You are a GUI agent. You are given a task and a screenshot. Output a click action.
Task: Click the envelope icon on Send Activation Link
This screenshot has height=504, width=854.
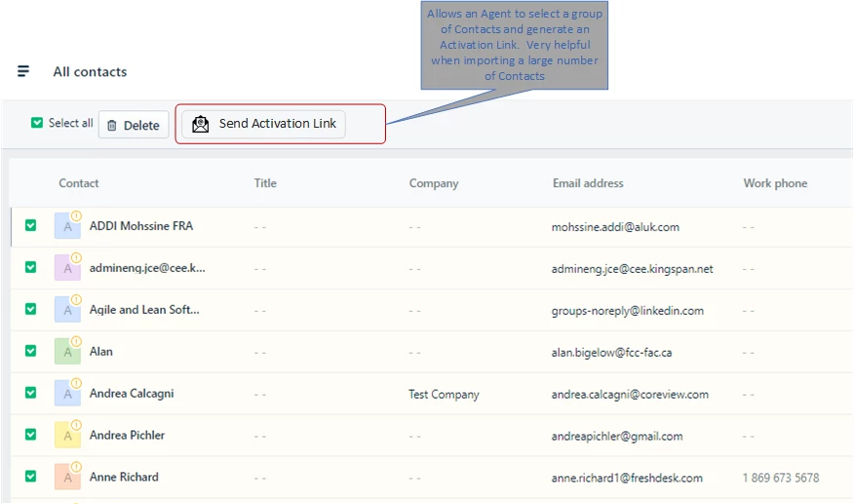click(201, 124)
